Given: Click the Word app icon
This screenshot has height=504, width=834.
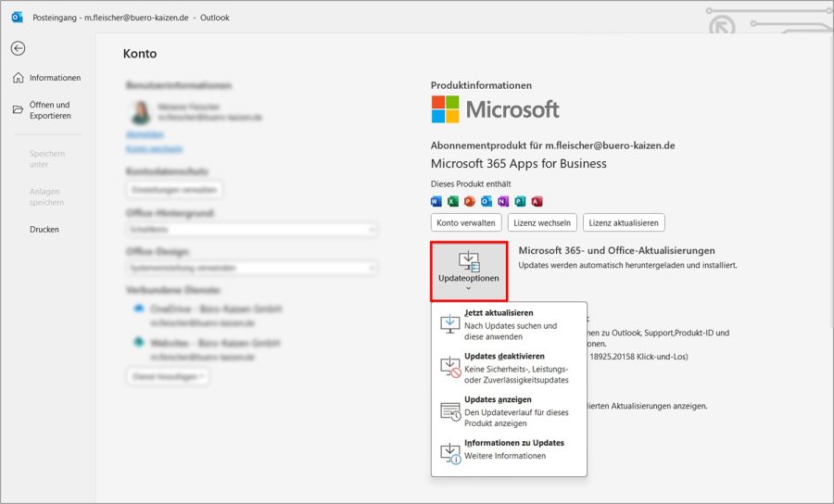Looking at the screenshot, I should pyautogui.click(x=436, y=201).
